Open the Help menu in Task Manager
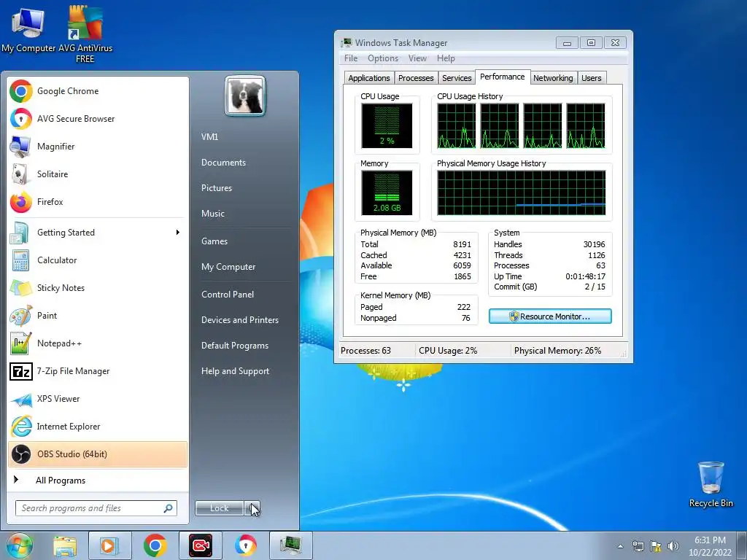The image size is (747, 560). coord(446,58)
